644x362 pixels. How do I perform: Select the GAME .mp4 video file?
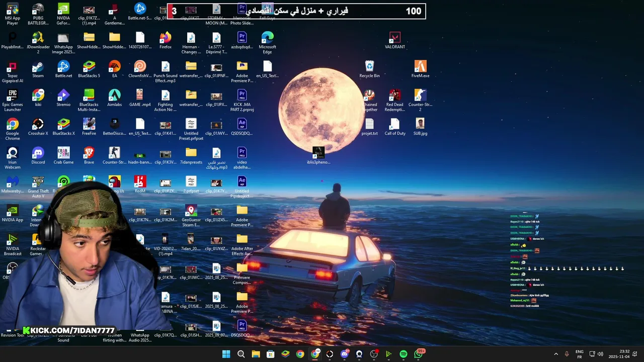pos(140,98)
